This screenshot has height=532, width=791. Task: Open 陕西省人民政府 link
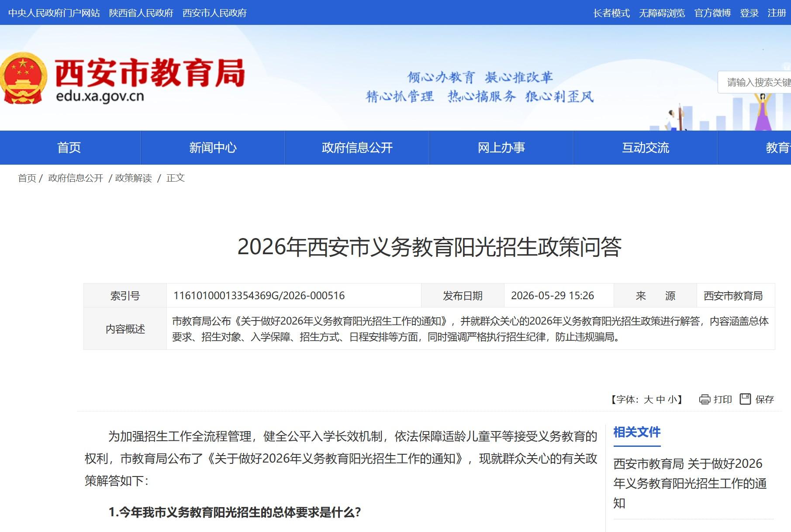[x=141, y=13]
